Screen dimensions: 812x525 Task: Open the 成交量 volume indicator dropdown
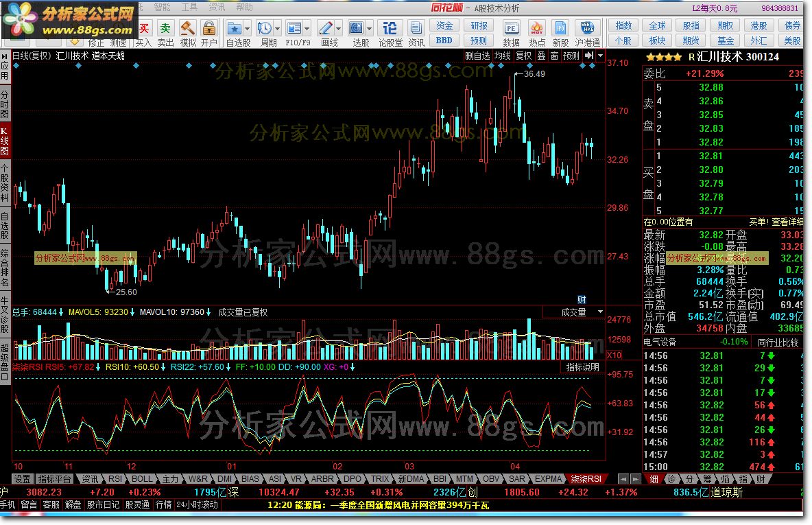601,312
